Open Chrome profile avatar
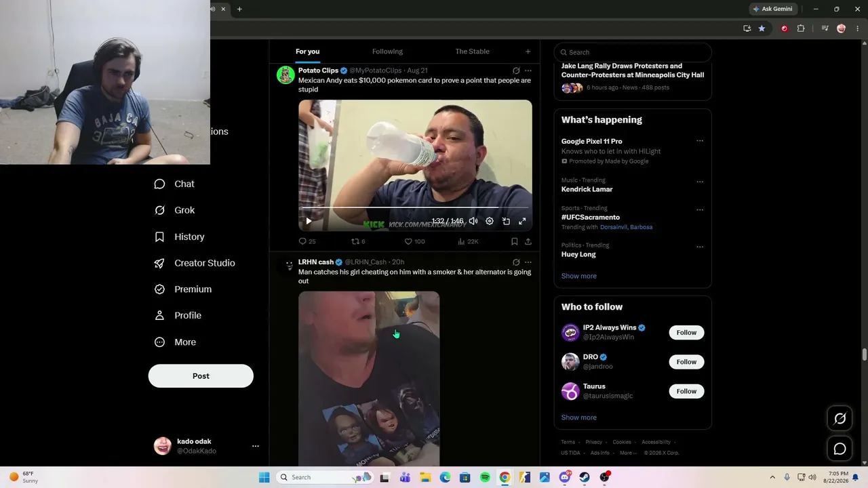The width and height of the screenshot is (868, 488). (x=842, y=28)
